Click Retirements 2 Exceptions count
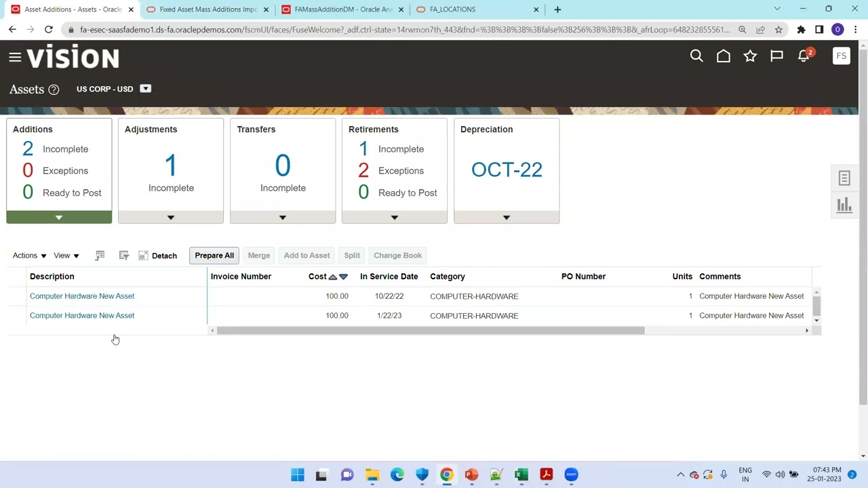This screenshot has width=868, height=488. point(363,171)
